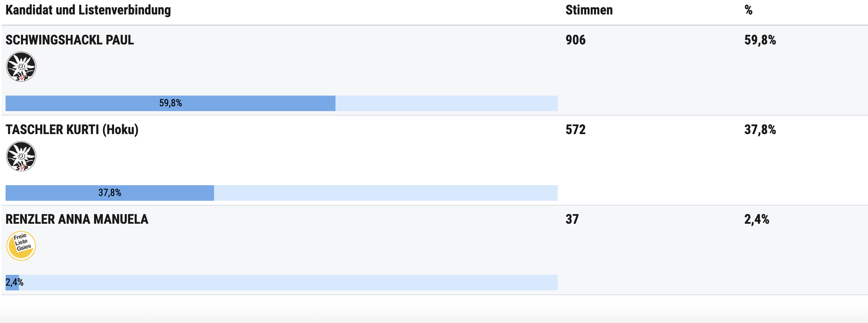Screen dimensions: 868x323
Task: Select candidate name TASCHLER KURTI (Hoku)
Action: (72, 130)
